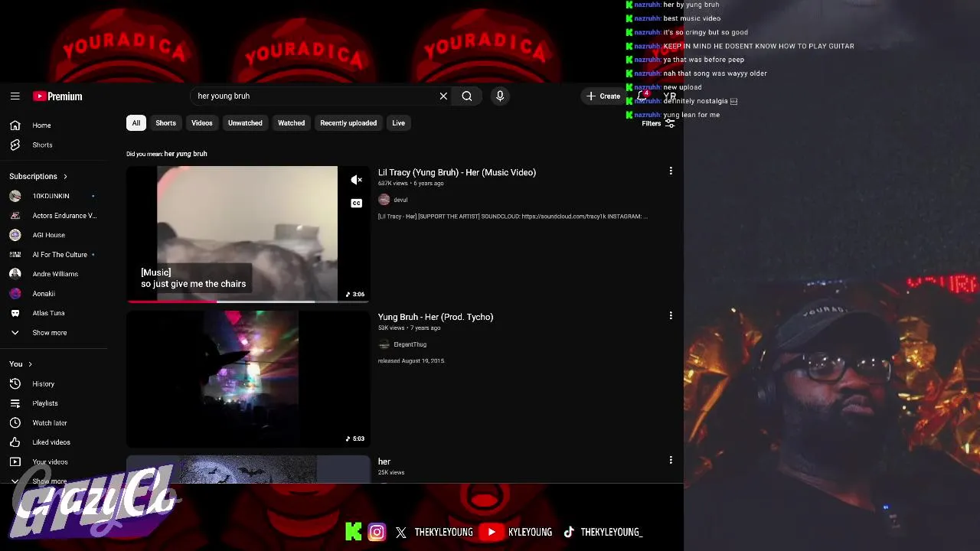Viewport: 980px width, 551px height.
Task: Click inside the search input field
Action: pyautogui.click(x=314, y=96)
